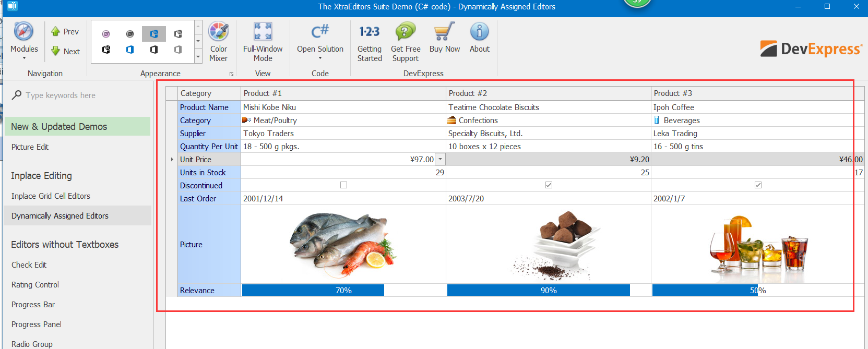Click the fish and shrimp picture
The image size is (868, 349).
coord(343,244)
